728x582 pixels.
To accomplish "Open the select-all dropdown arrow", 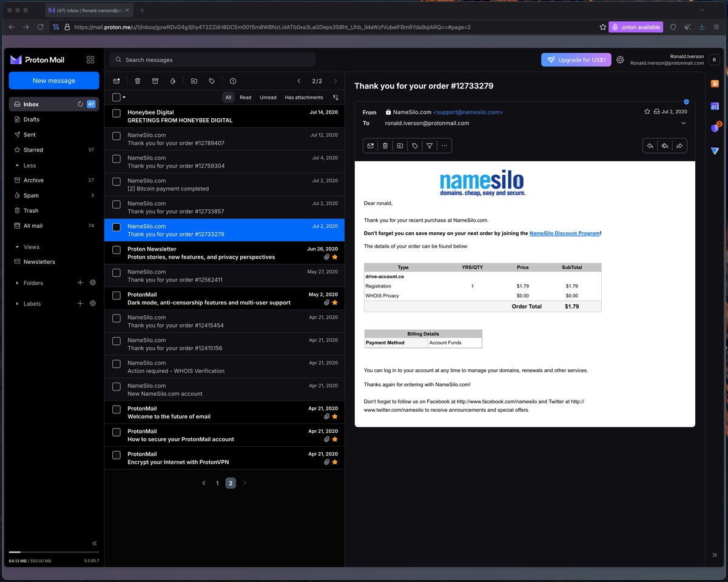I will click(x=124, y=97).
